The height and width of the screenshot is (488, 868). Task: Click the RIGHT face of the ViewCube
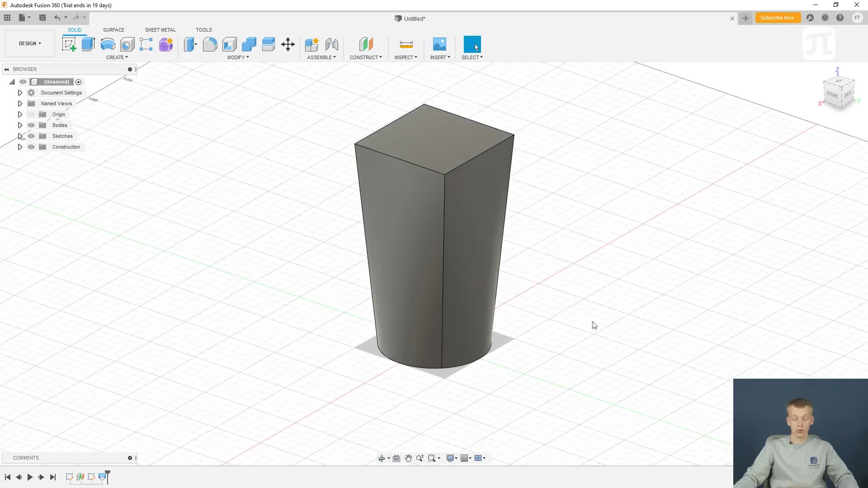click(x=832, y=94)
